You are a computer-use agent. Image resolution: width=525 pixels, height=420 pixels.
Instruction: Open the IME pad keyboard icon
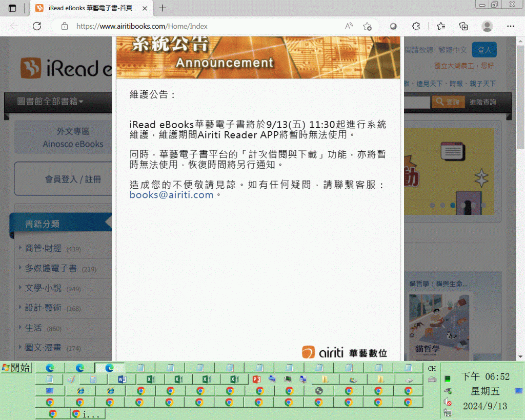coord(432,379)
